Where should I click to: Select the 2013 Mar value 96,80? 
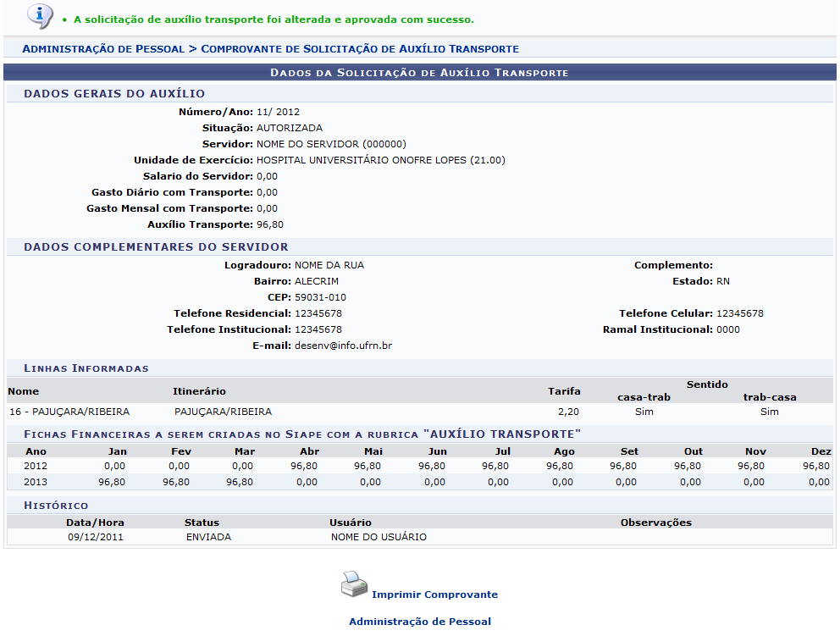coord(240,482)
